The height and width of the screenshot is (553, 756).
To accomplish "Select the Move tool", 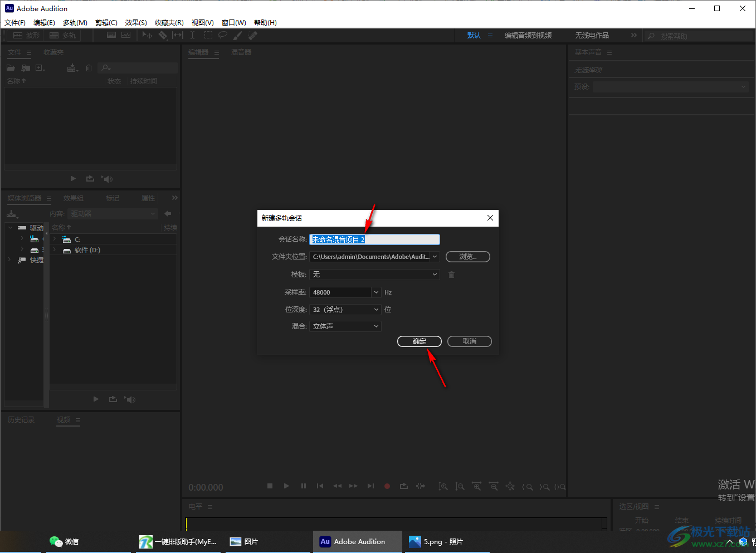I will click(x=147, y=35).
